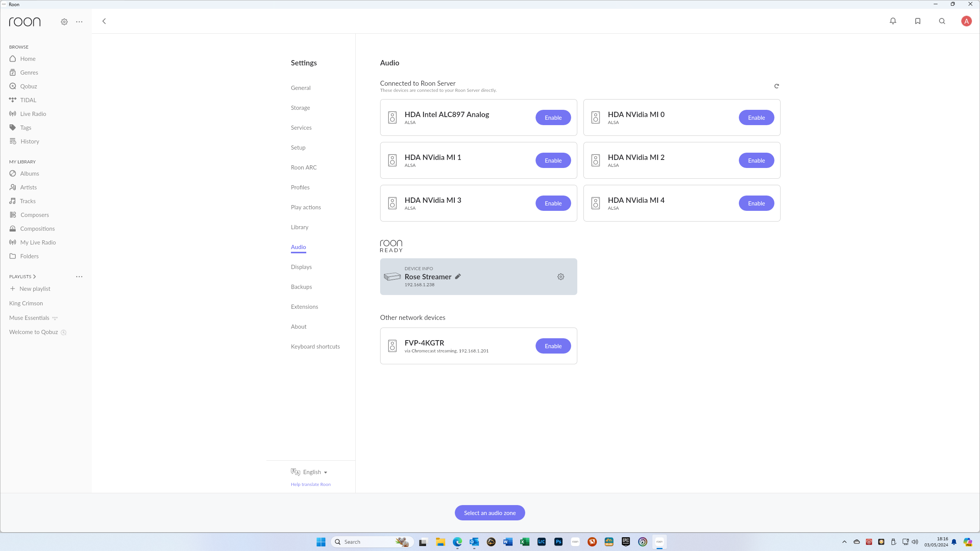The width and height of the screenshot is (980, 551).
Task: Show hidden system tray icons
Action: 844,542
